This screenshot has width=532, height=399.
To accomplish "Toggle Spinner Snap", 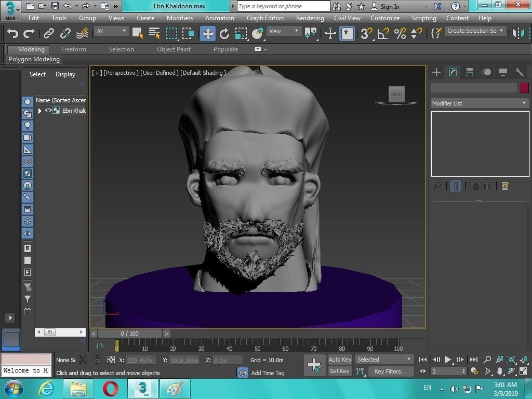I will pos(416,33).
